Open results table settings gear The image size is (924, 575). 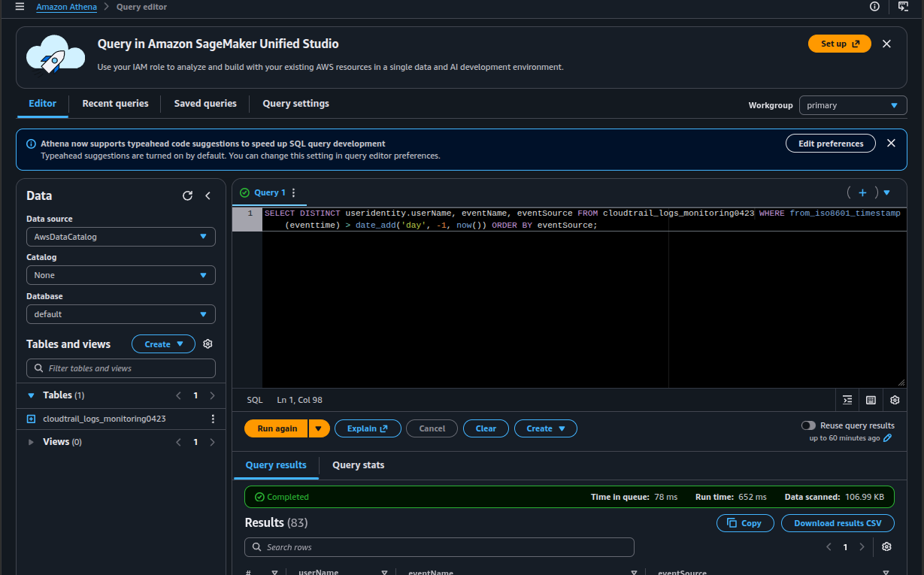pyautogui.click(x=886, y=546)
